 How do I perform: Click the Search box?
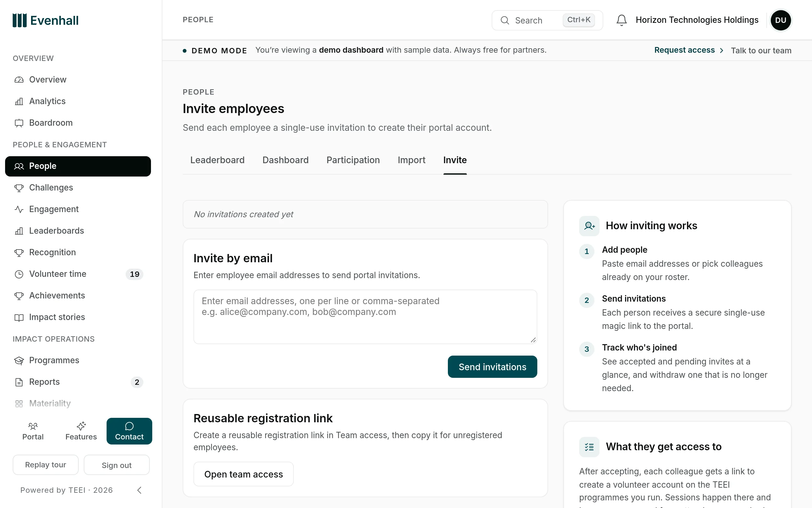(547, 20)
